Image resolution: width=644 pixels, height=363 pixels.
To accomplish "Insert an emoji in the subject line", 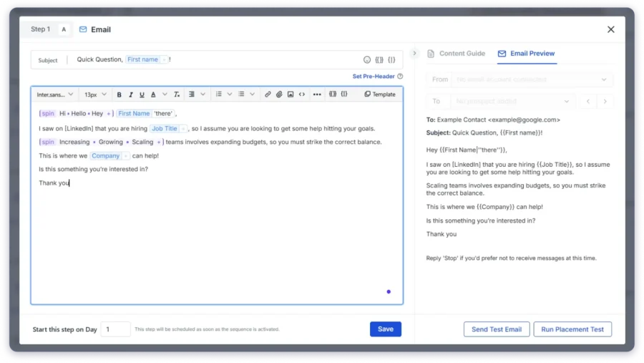I will [367, 60].
